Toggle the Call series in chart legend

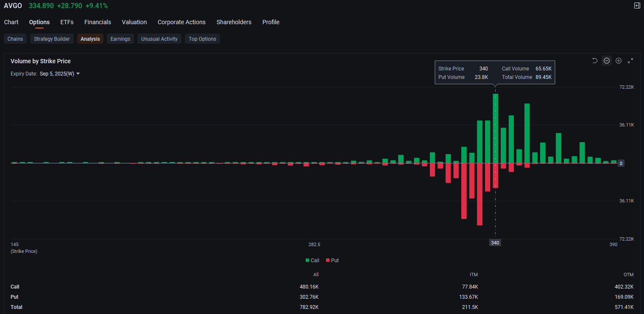click(312, 261)
